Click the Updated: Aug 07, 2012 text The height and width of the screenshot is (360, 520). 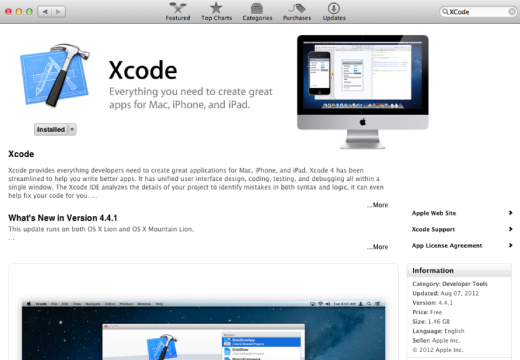[445, 293]
